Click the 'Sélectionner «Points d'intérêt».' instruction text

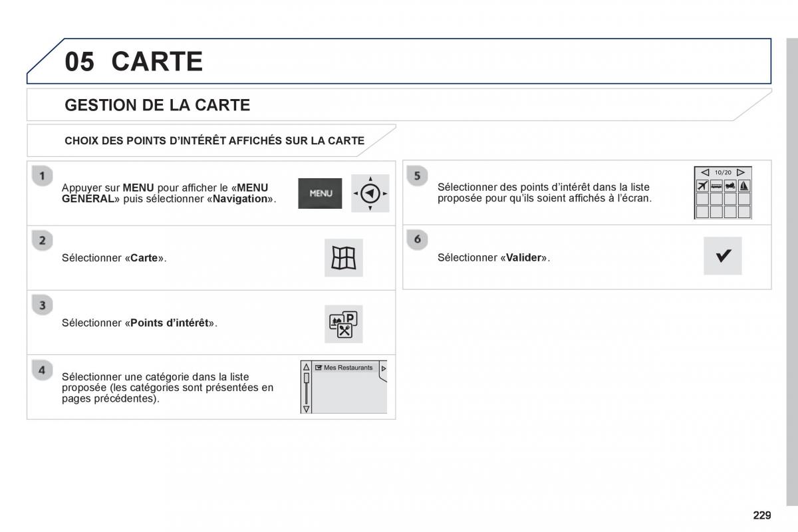coord(140,323)
